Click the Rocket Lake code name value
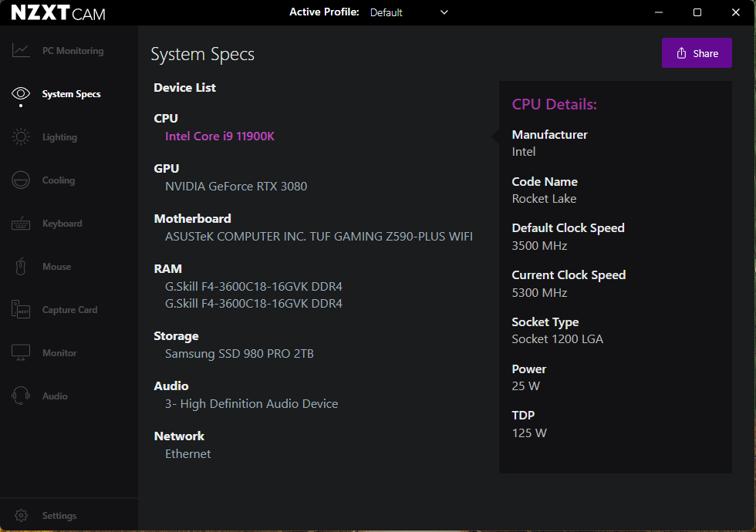 pyautogui.click(x=545, y=199)
